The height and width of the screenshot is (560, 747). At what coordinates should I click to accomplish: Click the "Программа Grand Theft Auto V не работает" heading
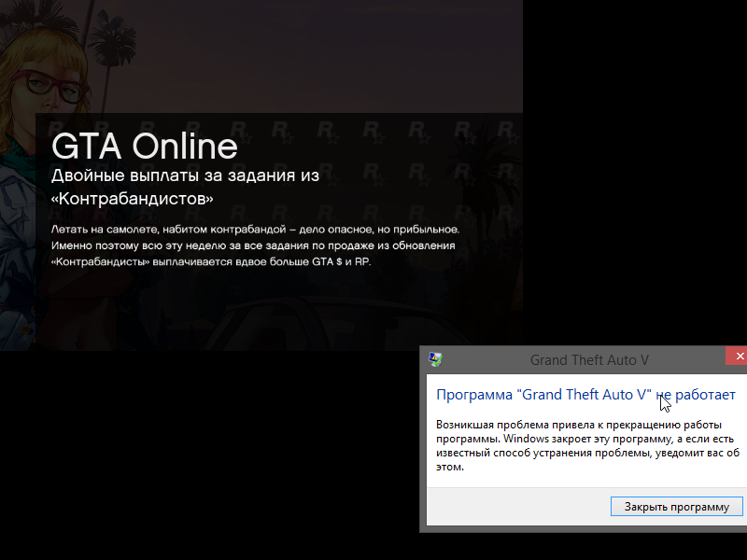[585, 395]
